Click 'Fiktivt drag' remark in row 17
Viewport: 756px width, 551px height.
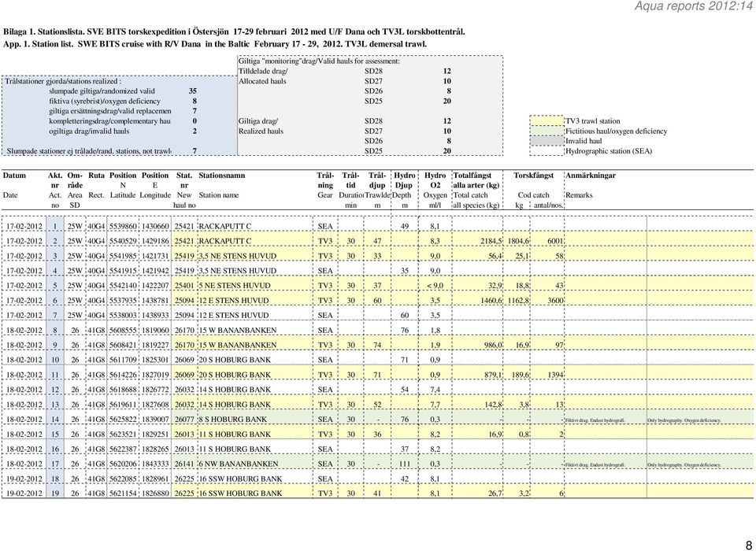(x=595, y=464)
